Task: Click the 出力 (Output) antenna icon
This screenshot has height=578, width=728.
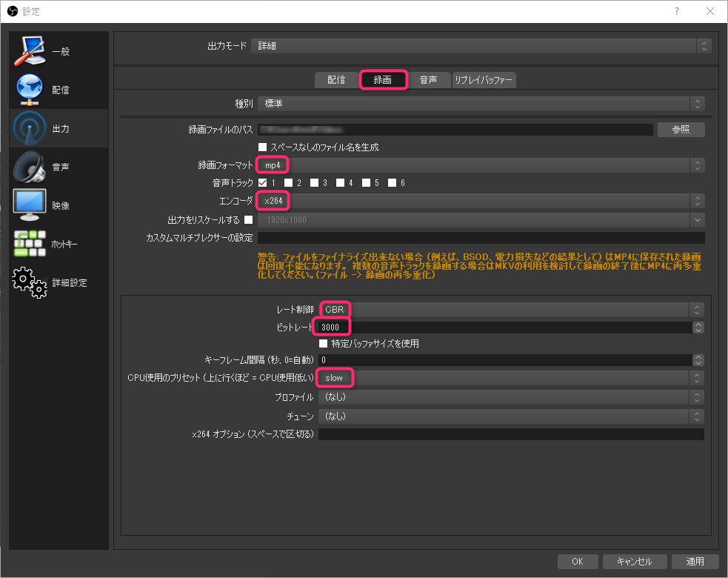Action: (x=30, y=128)
